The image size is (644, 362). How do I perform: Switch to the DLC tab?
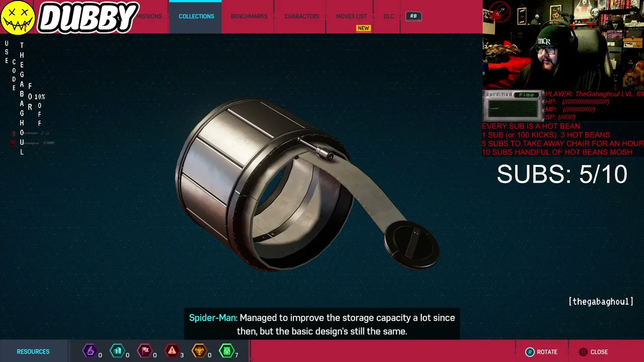coord(389,16)
